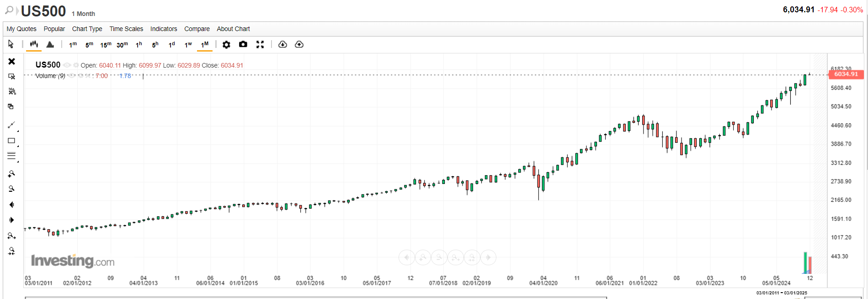
Task: Click the sidebar zoom in magnifier
Action: [x=12, y=174]
